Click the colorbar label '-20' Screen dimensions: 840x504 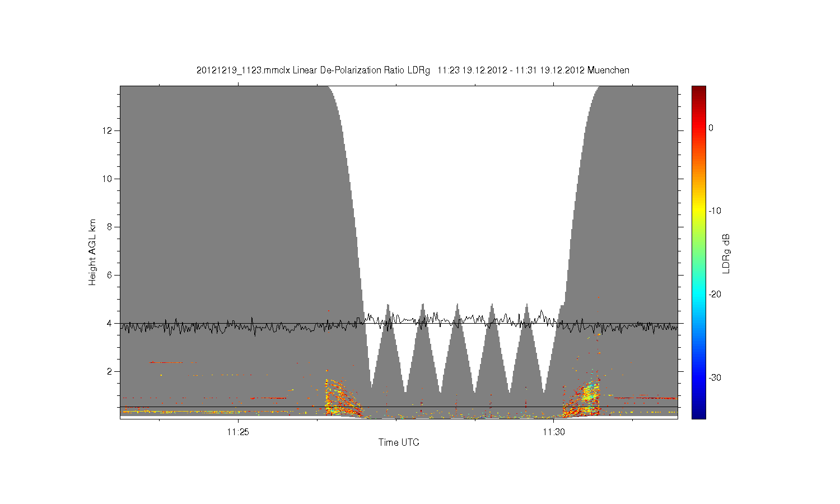coord(715,295)
